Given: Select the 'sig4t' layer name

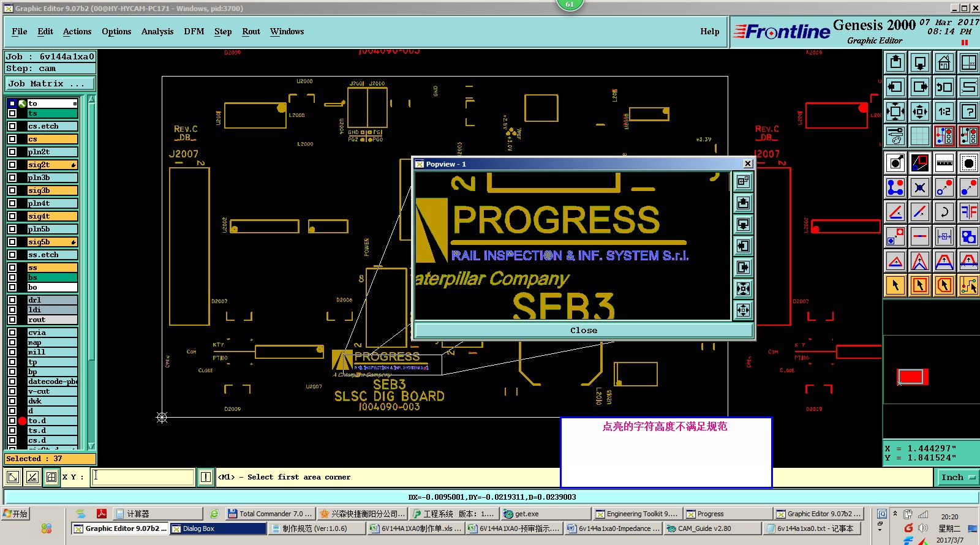Looking at the screenshot, I should 52,216.
